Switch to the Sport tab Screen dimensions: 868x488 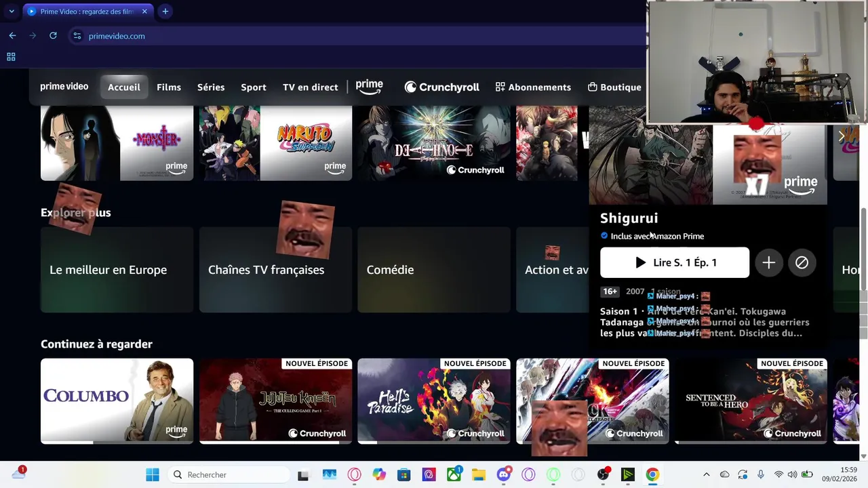pos(254,87)
